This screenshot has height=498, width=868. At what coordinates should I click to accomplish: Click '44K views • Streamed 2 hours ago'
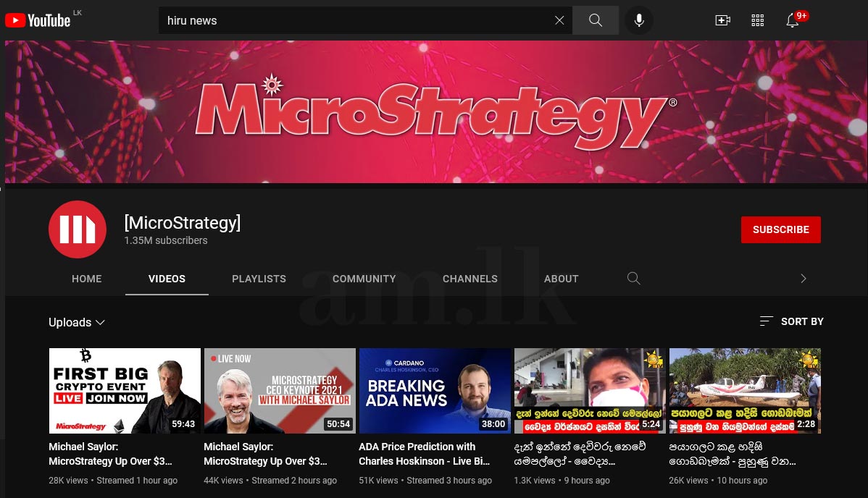[270, 481]
